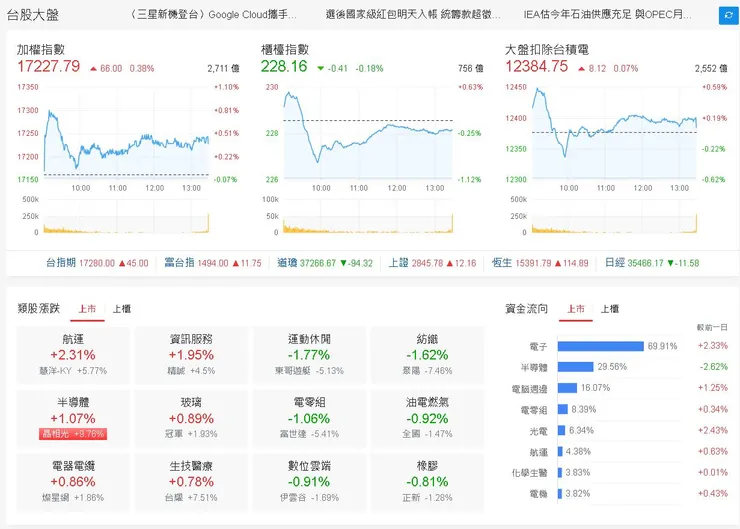The image size is (740, 529).
Task: Open the 紡織 -1.62% sector card
Action: (427, 355)
